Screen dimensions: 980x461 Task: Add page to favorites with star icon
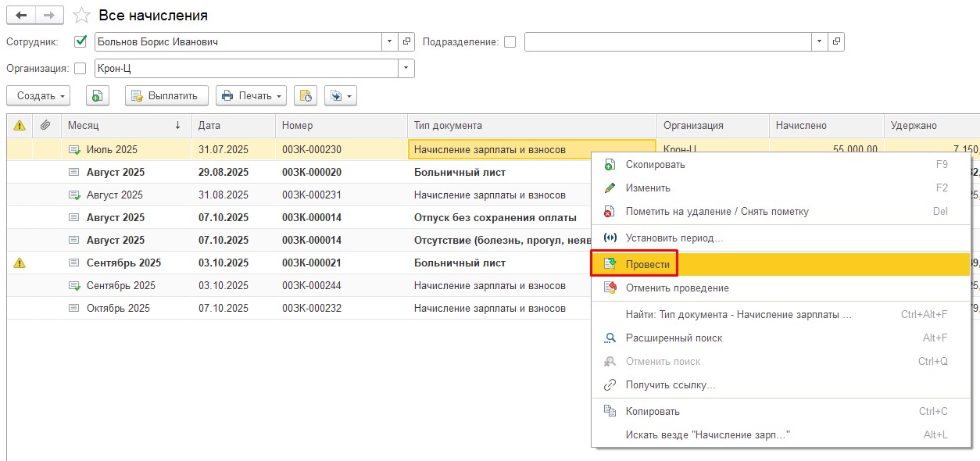pos(81,16)
